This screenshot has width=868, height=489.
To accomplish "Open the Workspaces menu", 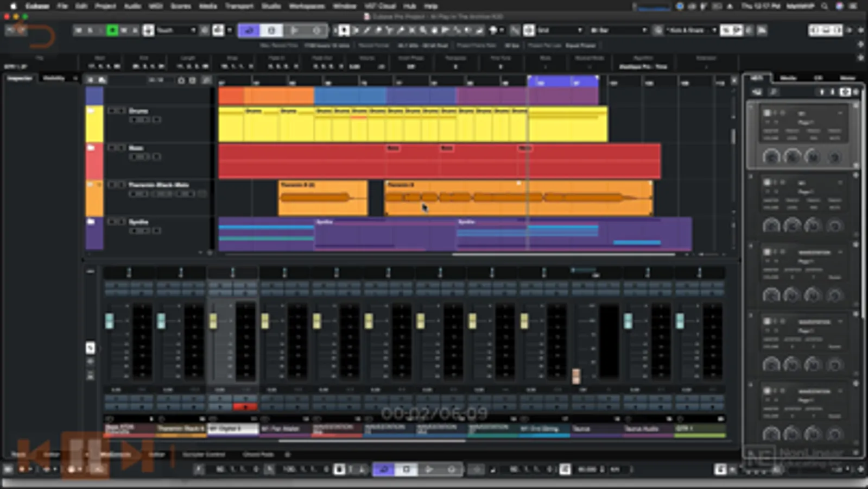I will click(307, 6).
